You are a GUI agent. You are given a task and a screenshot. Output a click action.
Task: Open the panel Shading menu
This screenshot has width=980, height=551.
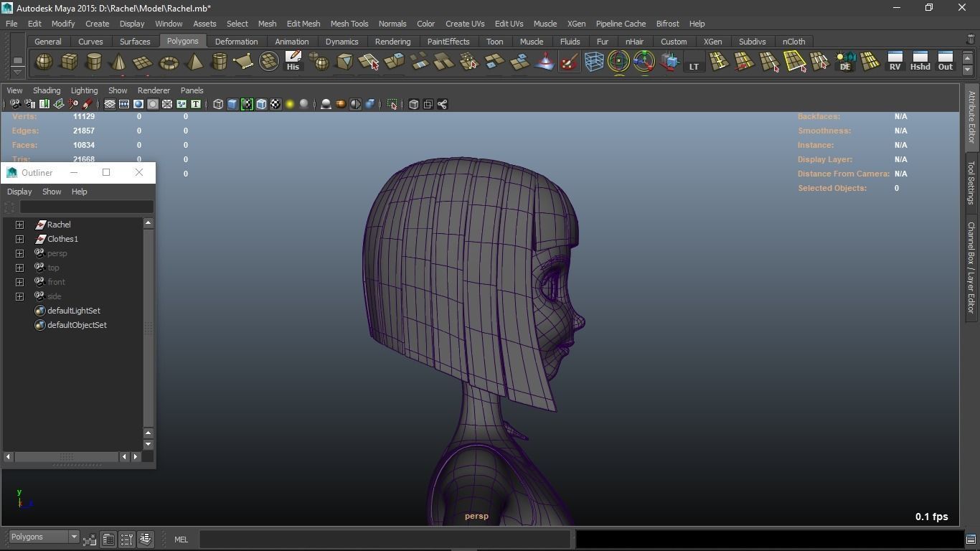click(x=47, y=90)
